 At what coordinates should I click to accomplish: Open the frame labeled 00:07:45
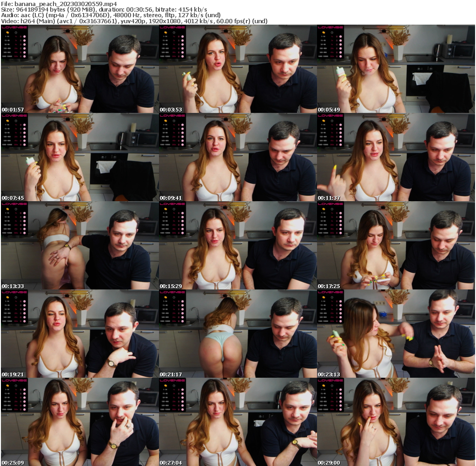(79, 157)
